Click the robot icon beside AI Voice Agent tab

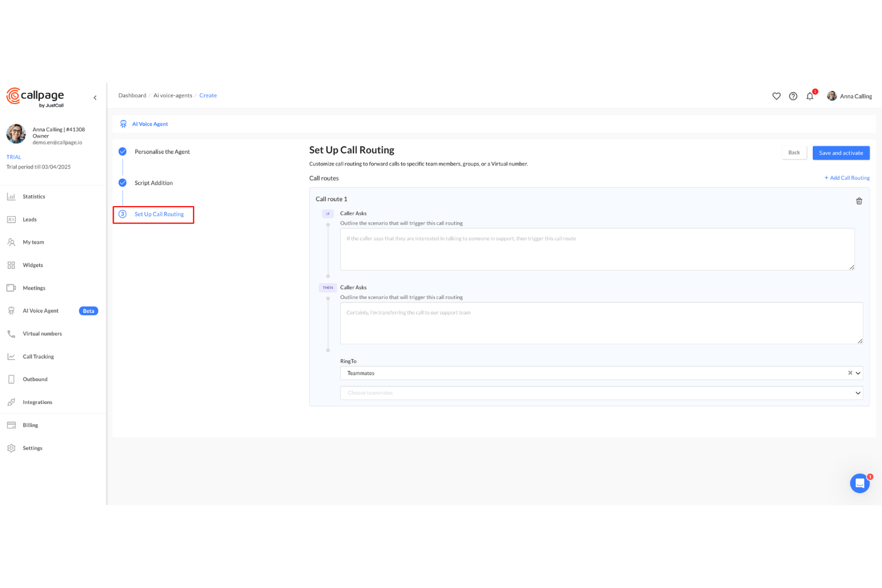point(123,124)
